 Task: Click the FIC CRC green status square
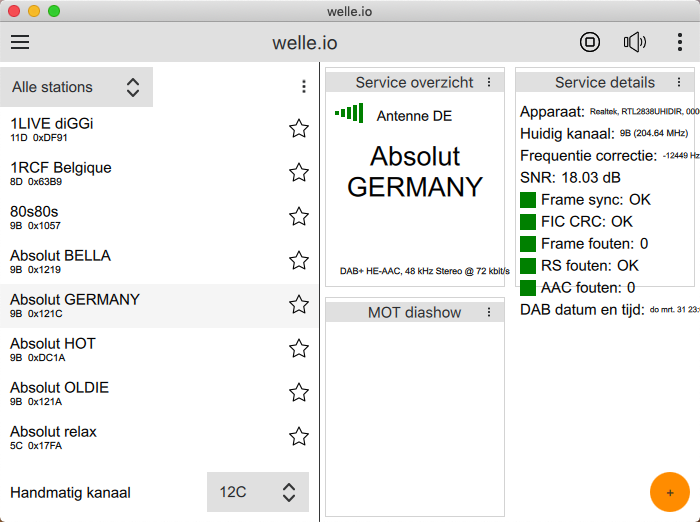point(528,222)
